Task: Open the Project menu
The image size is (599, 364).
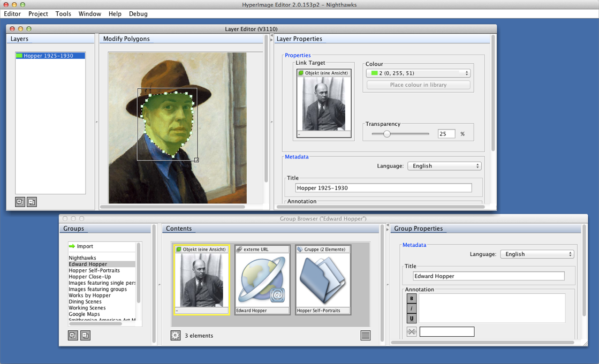Action: [38, 14]
